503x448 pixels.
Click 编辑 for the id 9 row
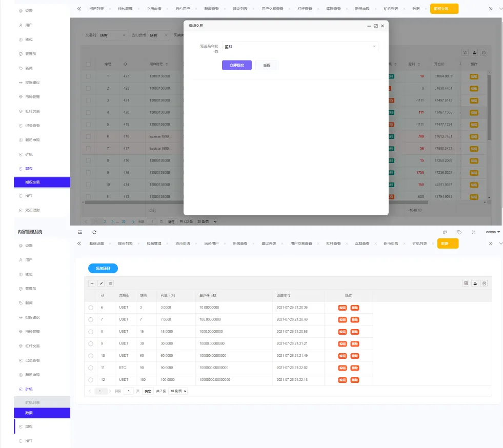pyautogui.click(x=342, y=343)
